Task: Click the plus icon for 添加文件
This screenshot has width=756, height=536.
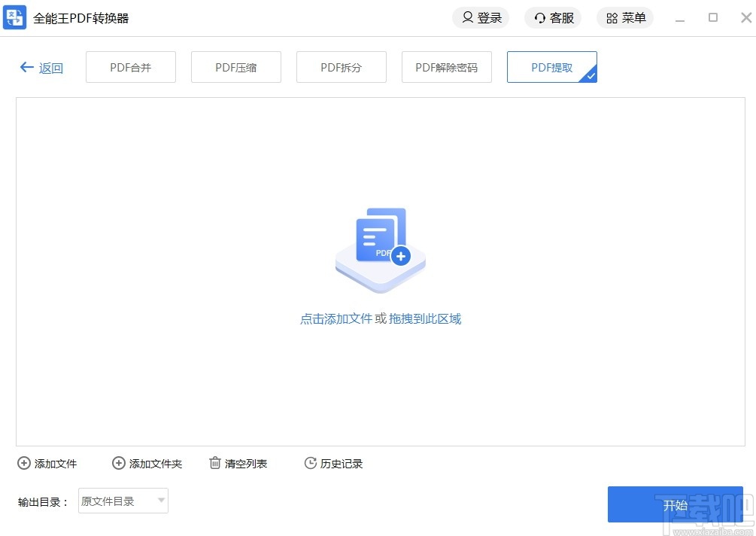Action: point(23,463)
